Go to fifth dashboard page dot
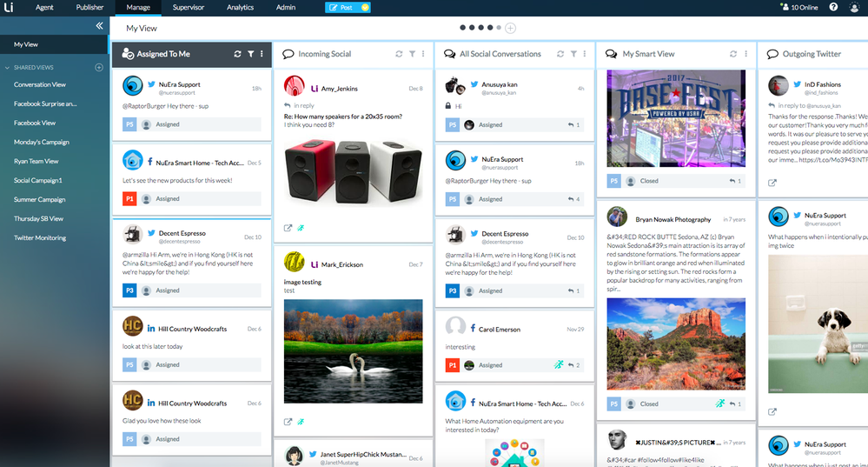The image size is (868, 467). click(x=499, y=28)
